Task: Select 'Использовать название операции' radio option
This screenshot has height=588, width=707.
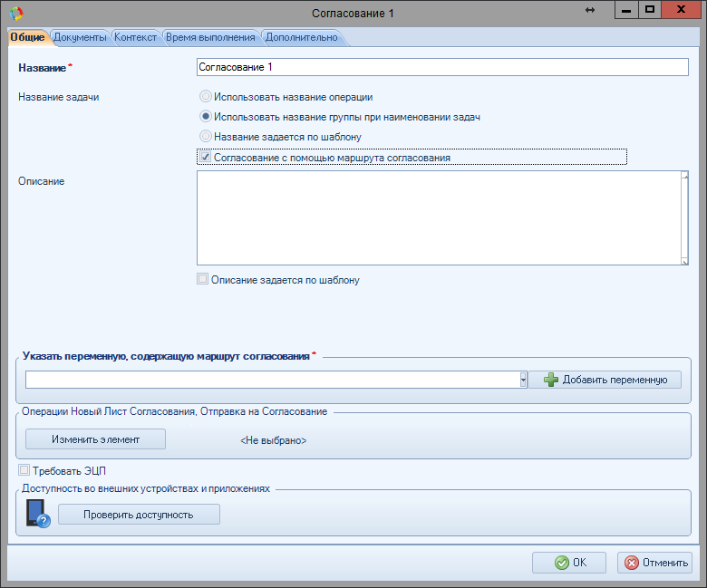Action: (206, 96)
